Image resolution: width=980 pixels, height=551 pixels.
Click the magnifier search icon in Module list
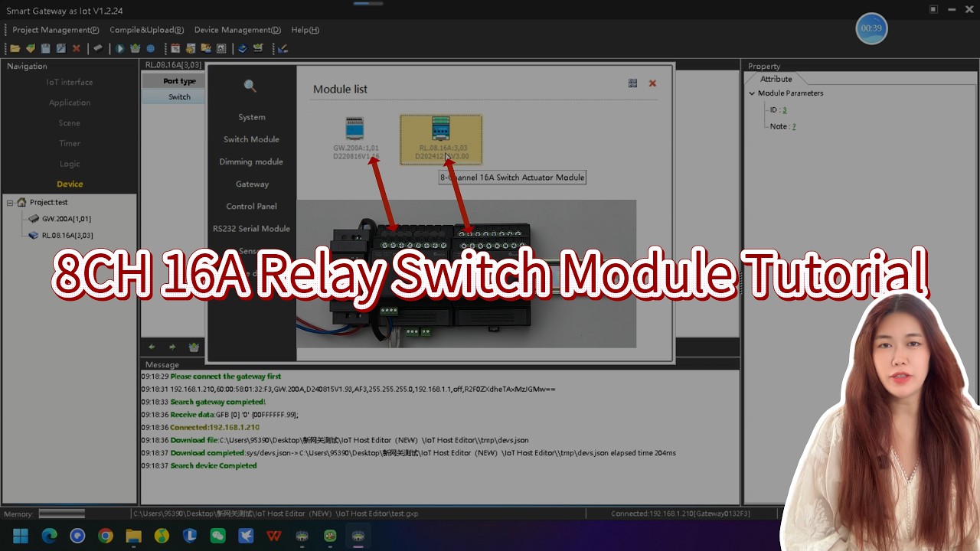(250, 86)
